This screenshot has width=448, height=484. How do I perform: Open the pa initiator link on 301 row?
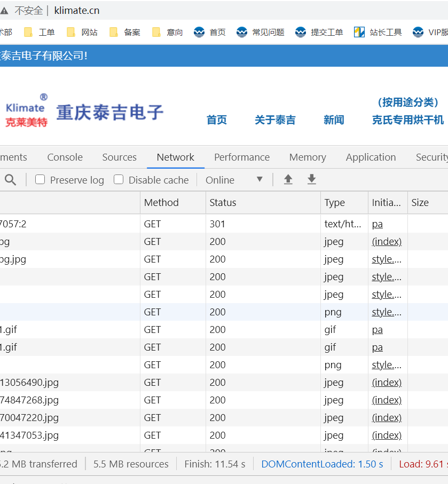click(377, 224)
